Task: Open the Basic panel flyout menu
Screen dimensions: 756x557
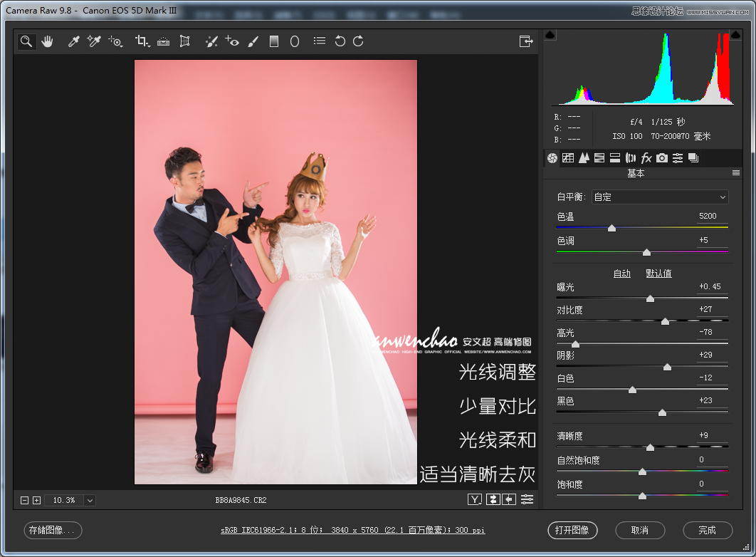Action: [x=735, y=172]
